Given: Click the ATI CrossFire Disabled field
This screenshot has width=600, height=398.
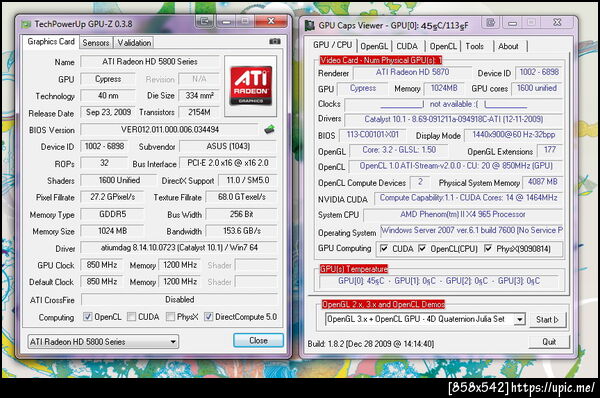Looking at the screenshot, I should [x=179, y=300].
